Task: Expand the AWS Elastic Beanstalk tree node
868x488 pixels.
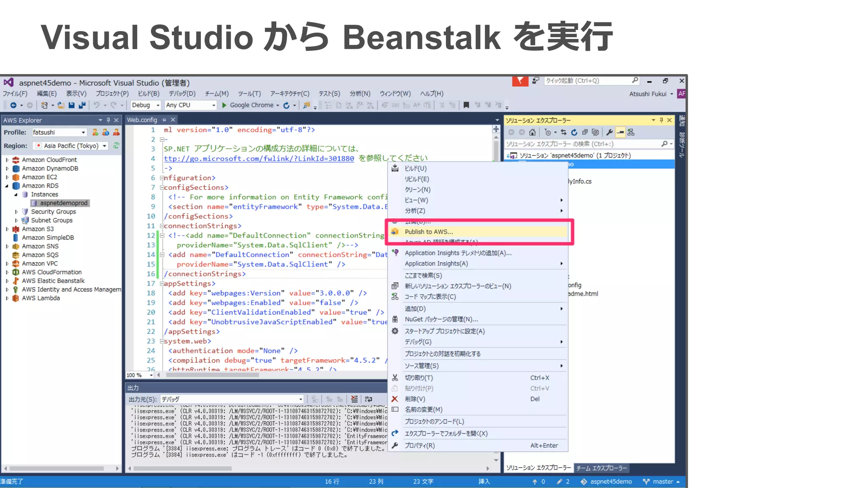Action: pyautogui.click(x=7, y=281)
